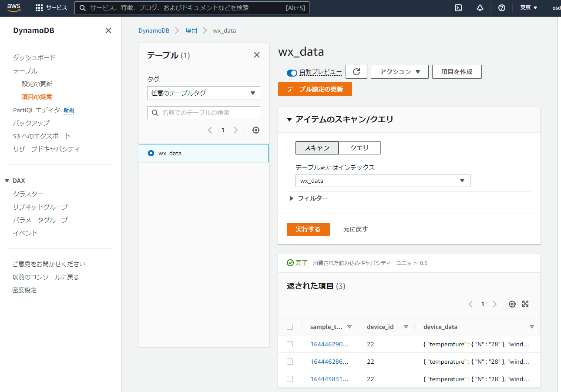Toggle the 自動プレビュー switch

tap(292, 72)
